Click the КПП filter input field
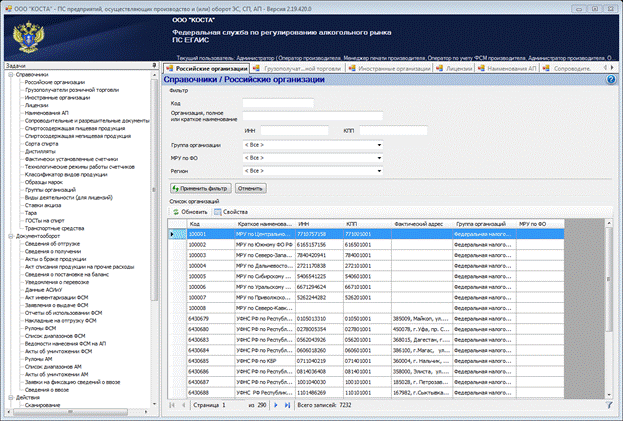 coord(393,130)
